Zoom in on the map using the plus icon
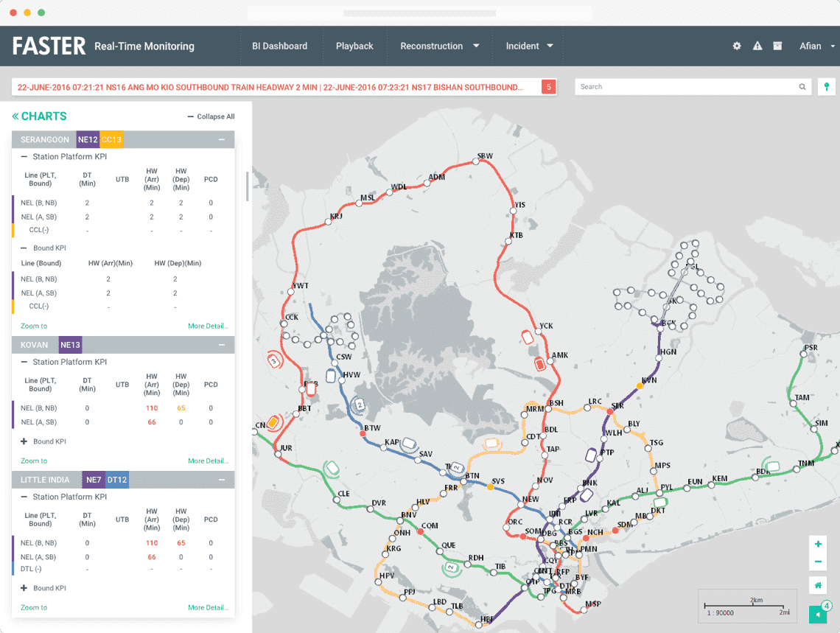The height and width of the screenshot is (633, 840). click(x=818, y=543)
